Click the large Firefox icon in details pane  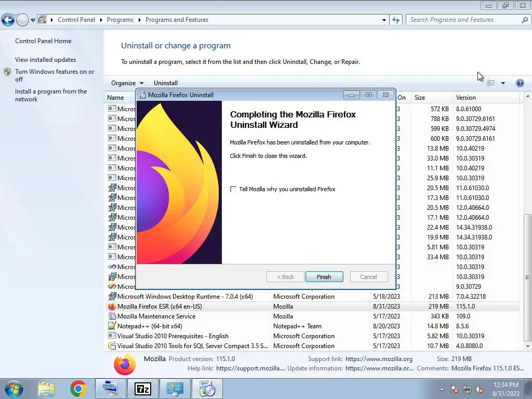tap(125, 364)
